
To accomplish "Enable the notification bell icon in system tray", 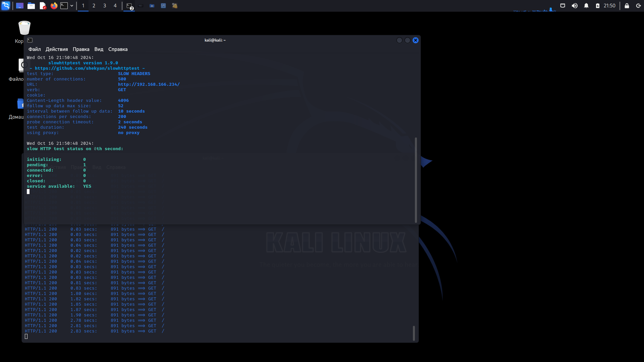I will tap(586, 5).
